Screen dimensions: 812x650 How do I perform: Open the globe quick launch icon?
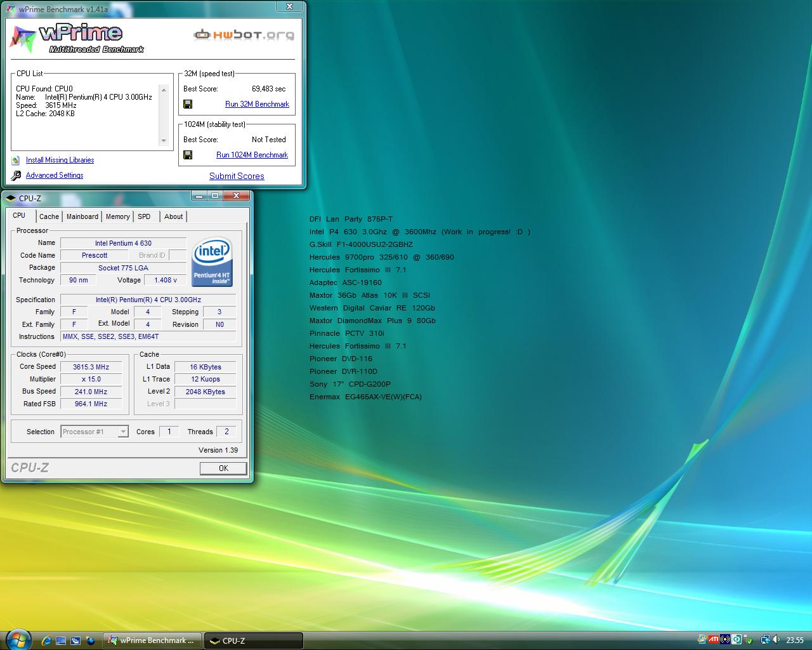(91, 640)
